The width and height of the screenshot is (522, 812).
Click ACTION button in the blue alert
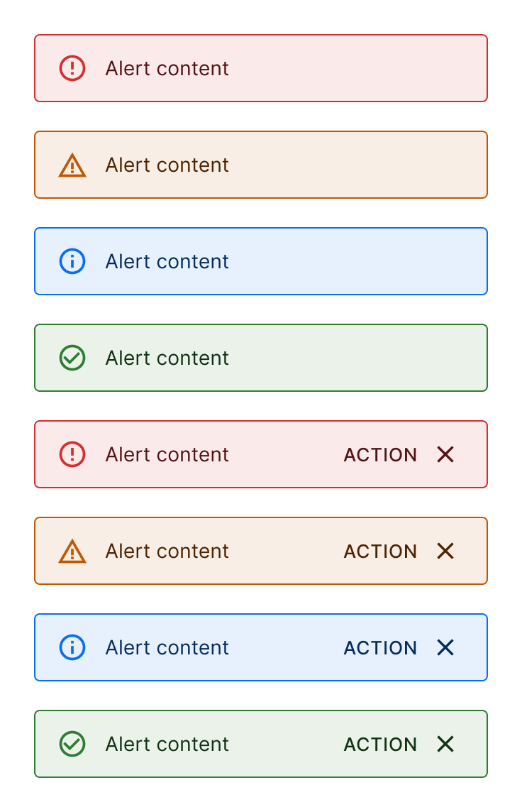(x=380, y=648)
